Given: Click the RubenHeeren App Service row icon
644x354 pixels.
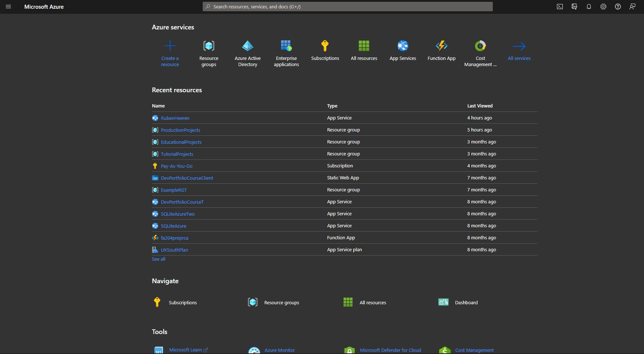Looking at the screenshot, I should click(155, 118).
